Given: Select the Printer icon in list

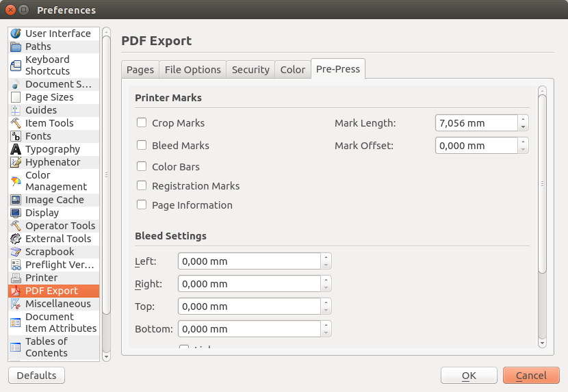Looking at the screenshot, I should point(16,278).
